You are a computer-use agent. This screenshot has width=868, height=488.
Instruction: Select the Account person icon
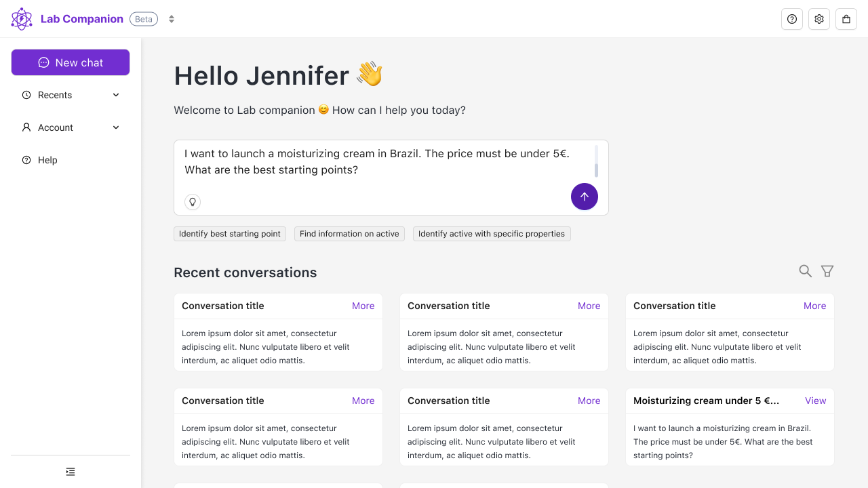point(25,127)
